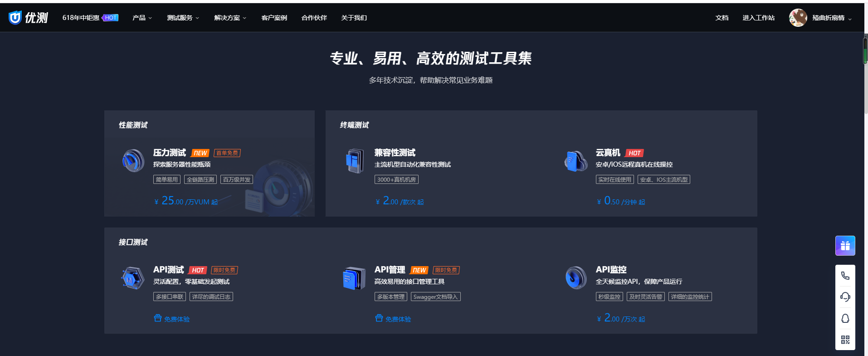This screenshot has width=868, height=356.
Task: Click 免费体验 under API管理
Action: [398, 319]
